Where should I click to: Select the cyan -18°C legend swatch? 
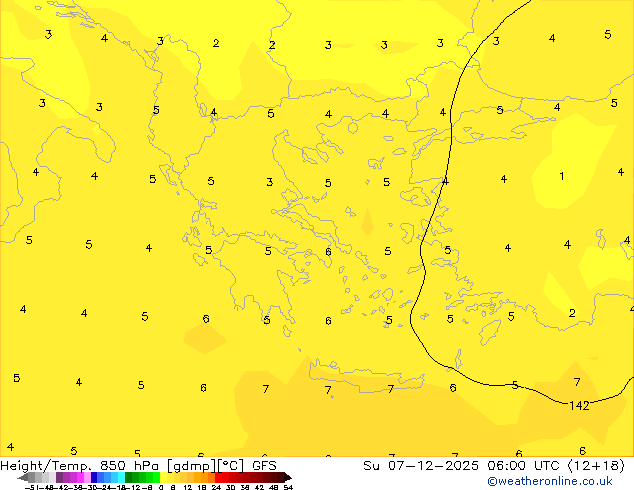(121, 477)
